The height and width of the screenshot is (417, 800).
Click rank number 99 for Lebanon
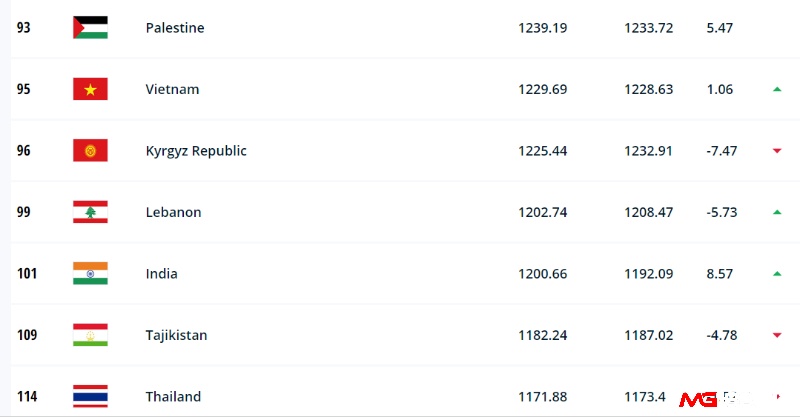point(23,212)
